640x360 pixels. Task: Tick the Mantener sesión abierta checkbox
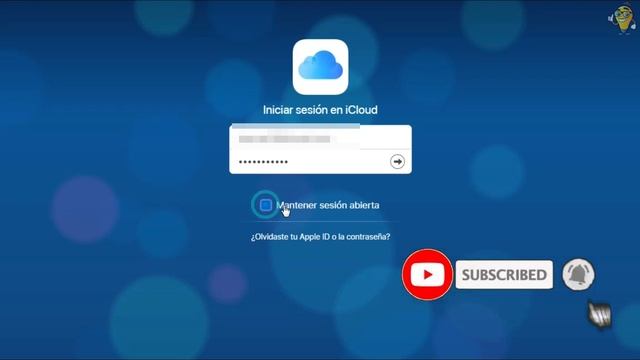pos(266,205)
